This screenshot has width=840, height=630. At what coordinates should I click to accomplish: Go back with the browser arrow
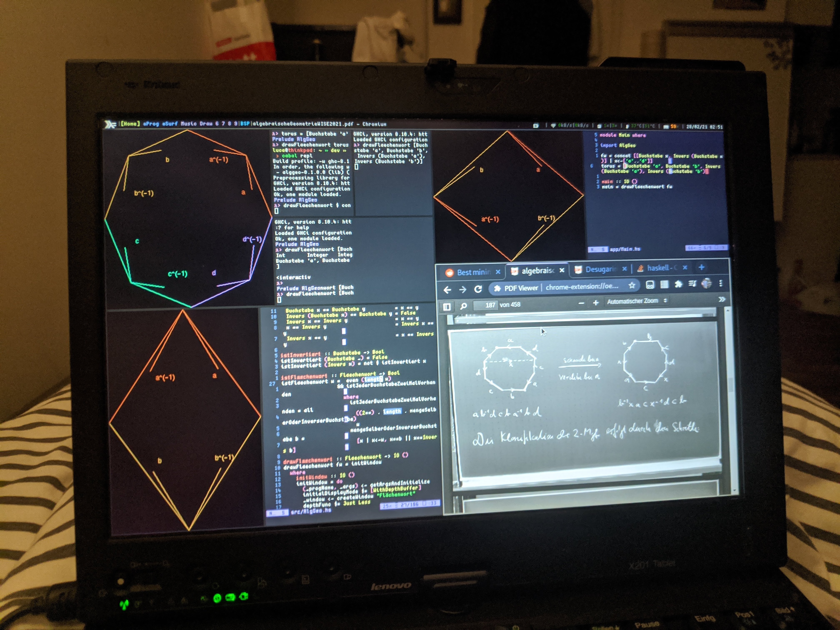[447, 290]
